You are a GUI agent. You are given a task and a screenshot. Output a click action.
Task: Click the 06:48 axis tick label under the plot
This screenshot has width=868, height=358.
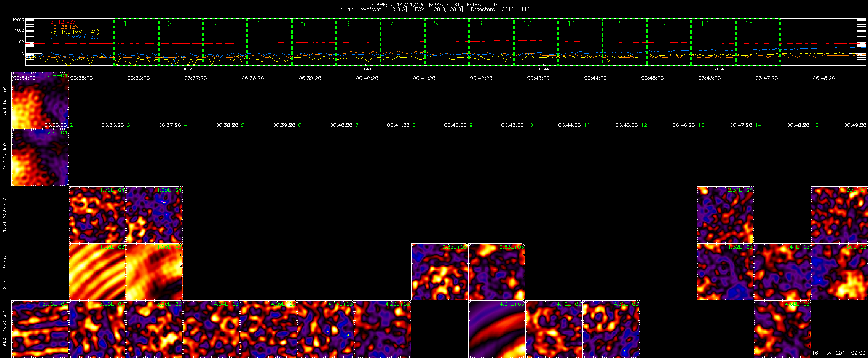721,69
